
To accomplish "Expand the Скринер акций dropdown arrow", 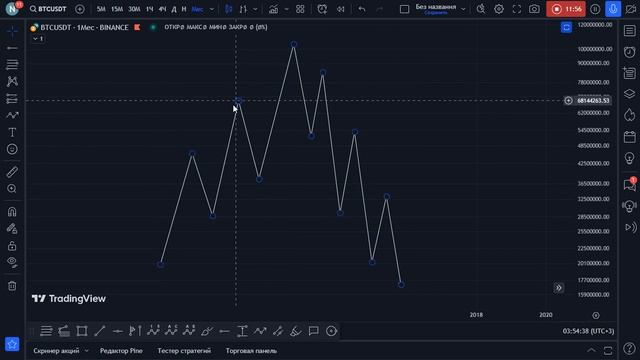I will (87, 351).
